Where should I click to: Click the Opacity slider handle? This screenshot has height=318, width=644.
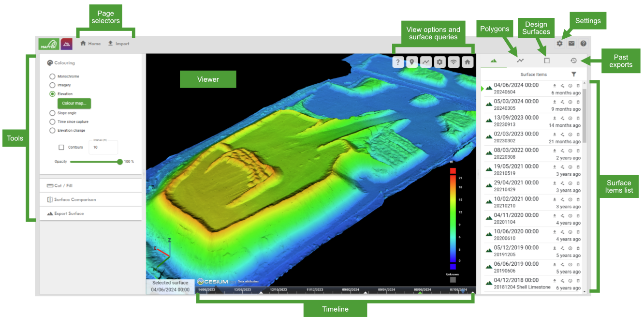pos(120,162)
